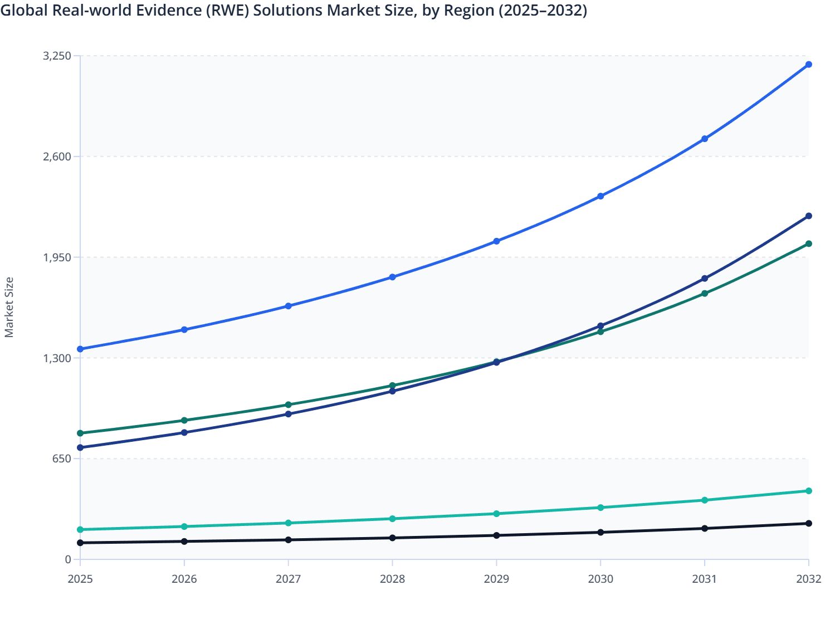Click the 2025 starting point of the teal line

coord(80,529)
